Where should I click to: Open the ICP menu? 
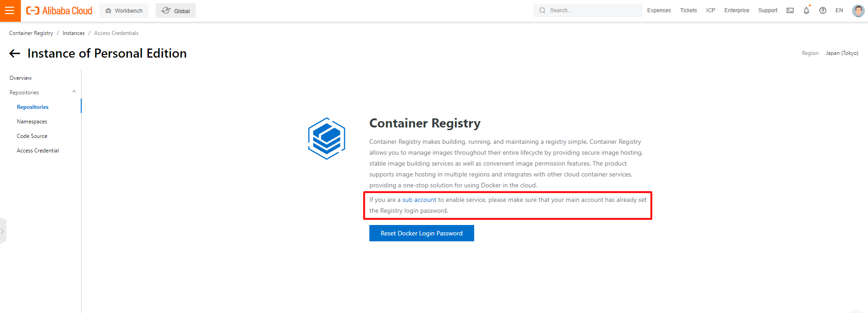(x=711, y=10)
